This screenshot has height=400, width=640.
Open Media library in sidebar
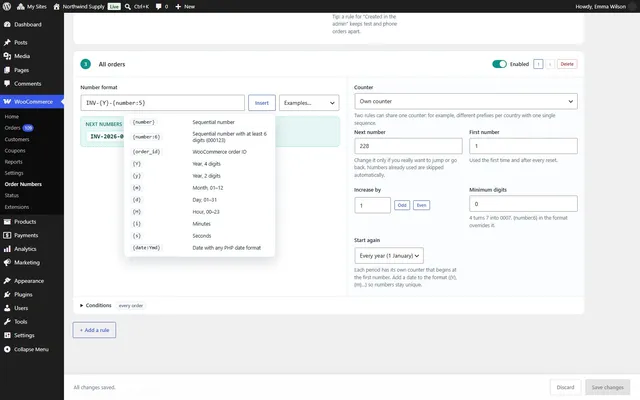point(32,56)
